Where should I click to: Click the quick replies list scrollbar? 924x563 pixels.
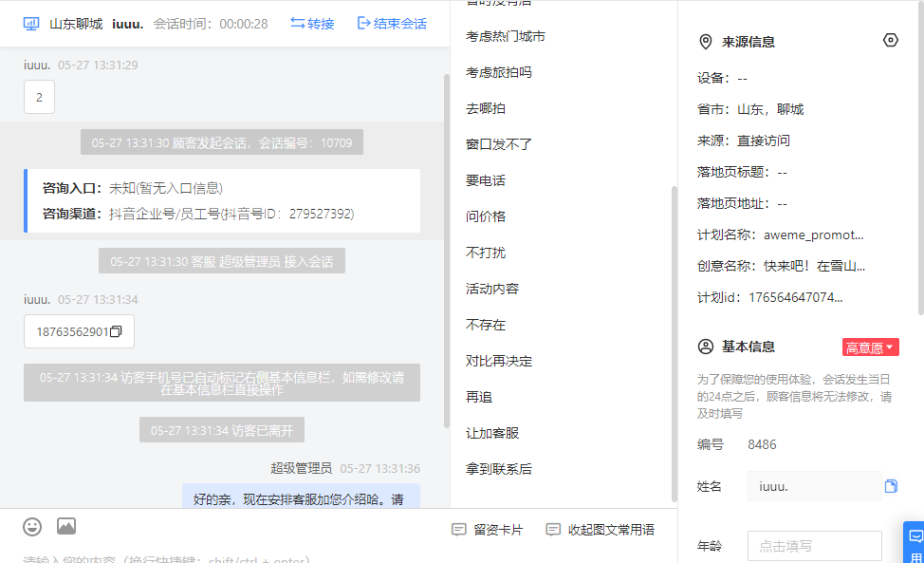pos(675,344)
